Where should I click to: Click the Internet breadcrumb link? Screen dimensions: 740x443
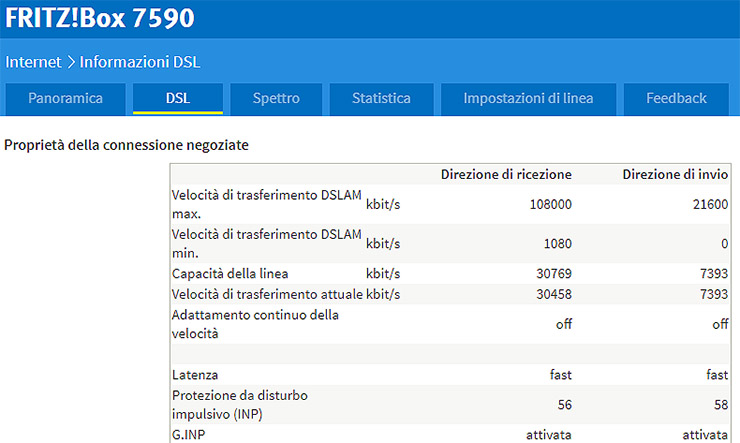pos(33,61)
